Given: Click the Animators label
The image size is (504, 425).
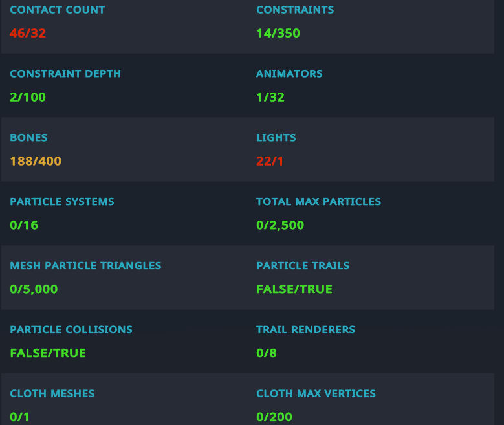Looking at the screenshot, I should click(289, 74).
